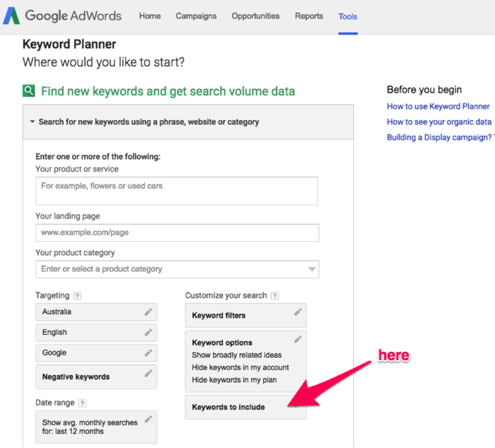
Task: Collapse the Search for new keywords section
Action: tap(32, 121)
